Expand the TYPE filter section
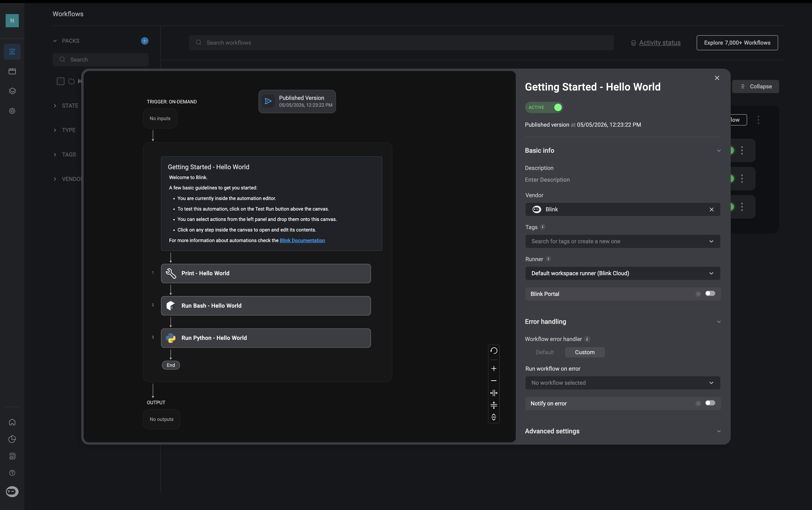812x510 pixels. click(55, 130)
